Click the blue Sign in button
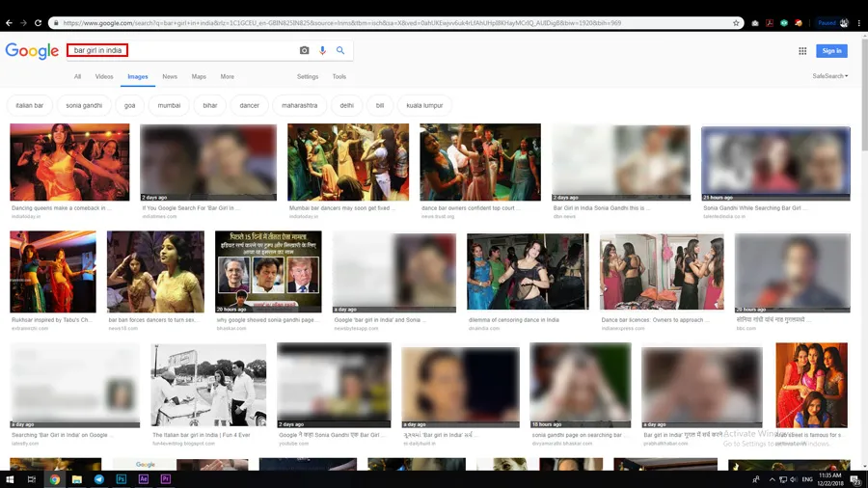Screen dimensions: 868x488 pyautogui.click(x=831, y=51)
